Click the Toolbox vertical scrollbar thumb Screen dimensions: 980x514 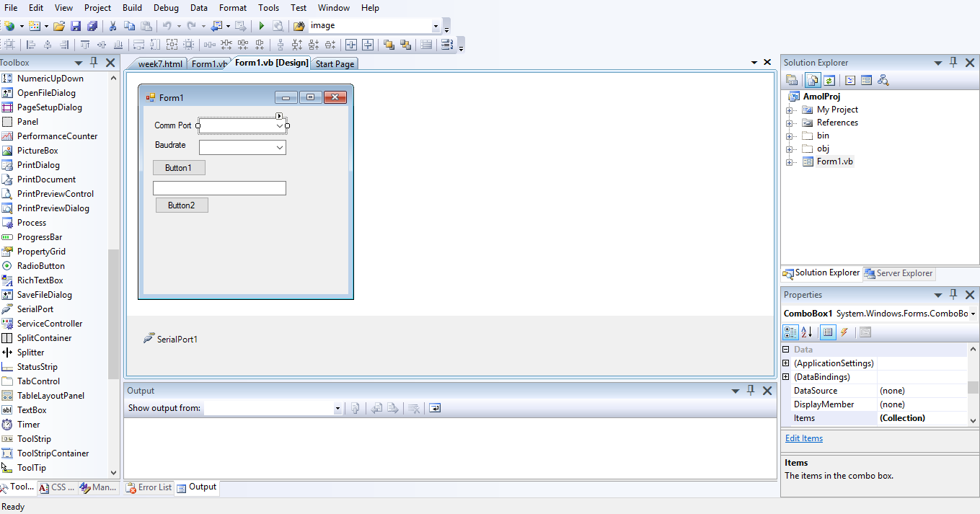[113, 314]
